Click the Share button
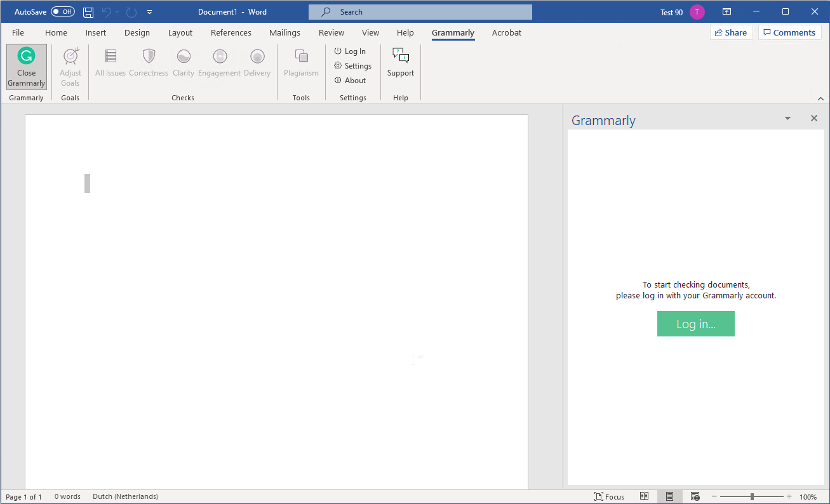This screenshot has width=830, height=504. [731, 33]
